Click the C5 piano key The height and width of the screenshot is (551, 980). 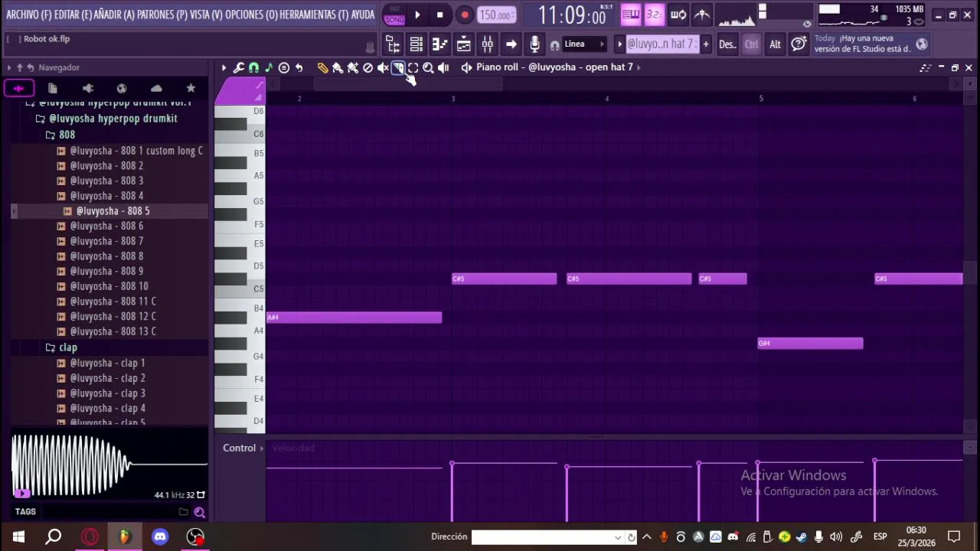(240, 289)
